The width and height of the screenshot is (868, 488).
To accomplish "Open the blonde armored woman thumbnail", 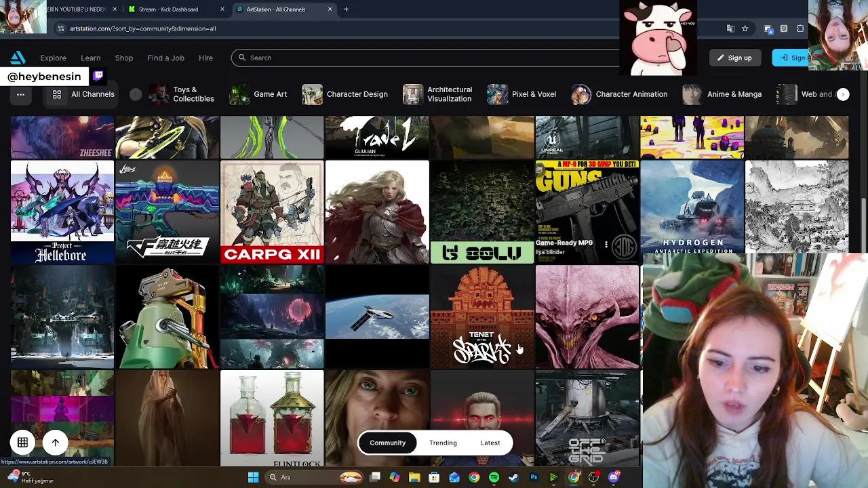I will coord(377,211).
